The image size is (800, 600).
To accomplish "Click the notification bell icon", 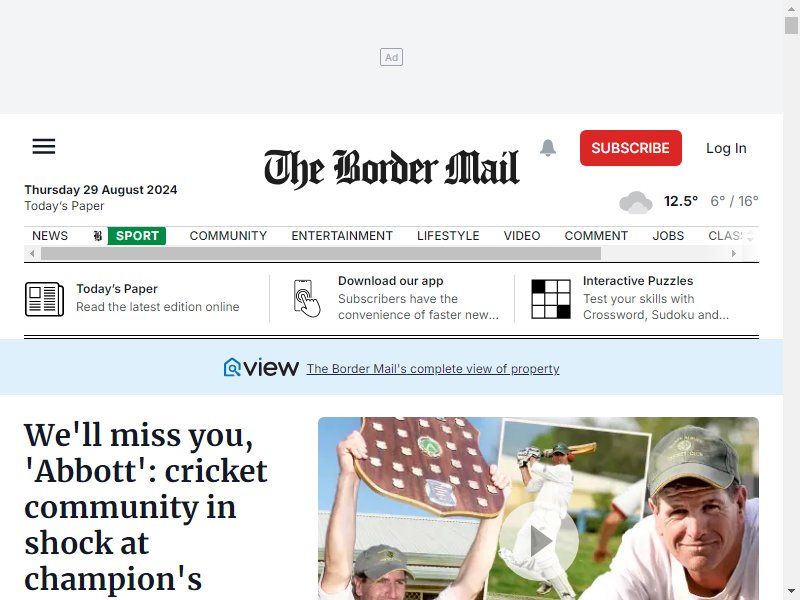I will pyautogui.click(x=548, y=148).
